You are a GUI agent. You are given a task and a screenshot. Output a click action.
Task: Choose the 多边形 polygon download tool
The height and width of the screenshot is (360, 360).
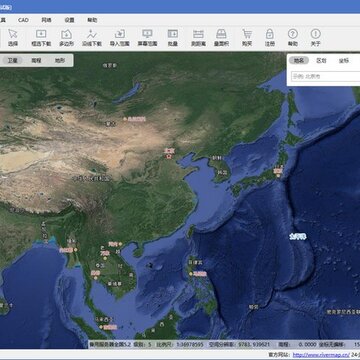click(x=66, y=38)
